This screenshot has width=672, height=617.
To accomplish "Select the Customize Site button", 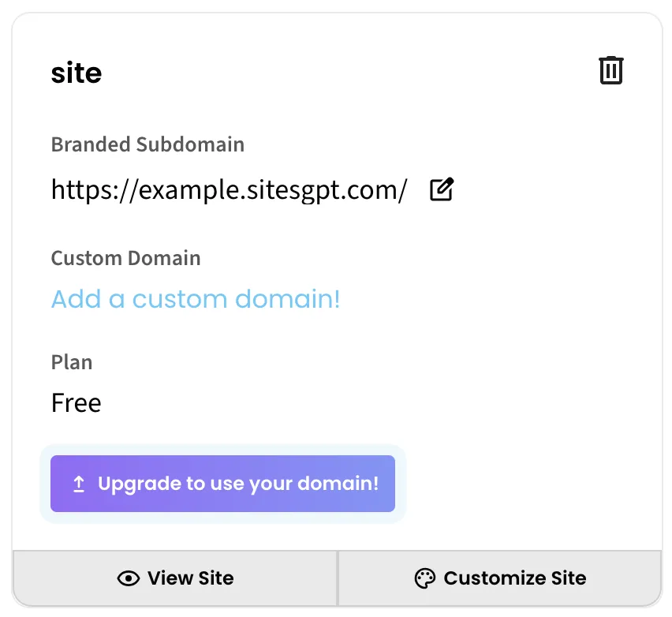I will [x=500, y=578].
